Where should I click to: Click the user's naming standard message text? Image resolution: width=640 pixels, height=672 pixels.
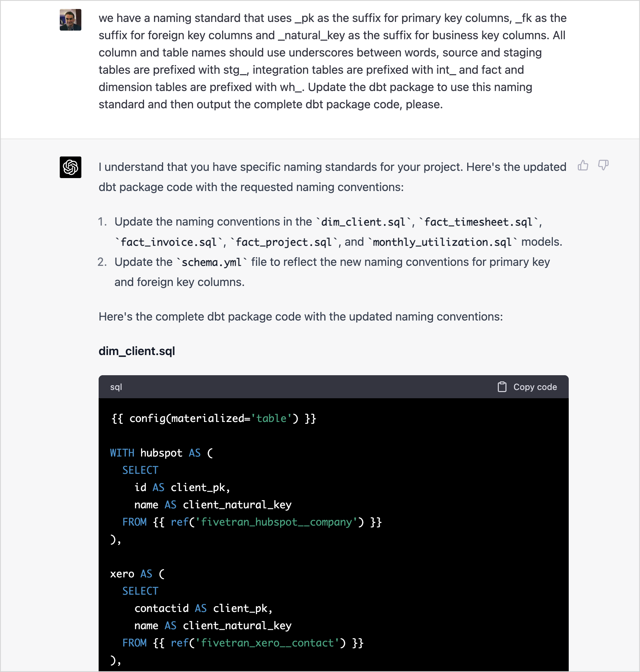point(333,61)
